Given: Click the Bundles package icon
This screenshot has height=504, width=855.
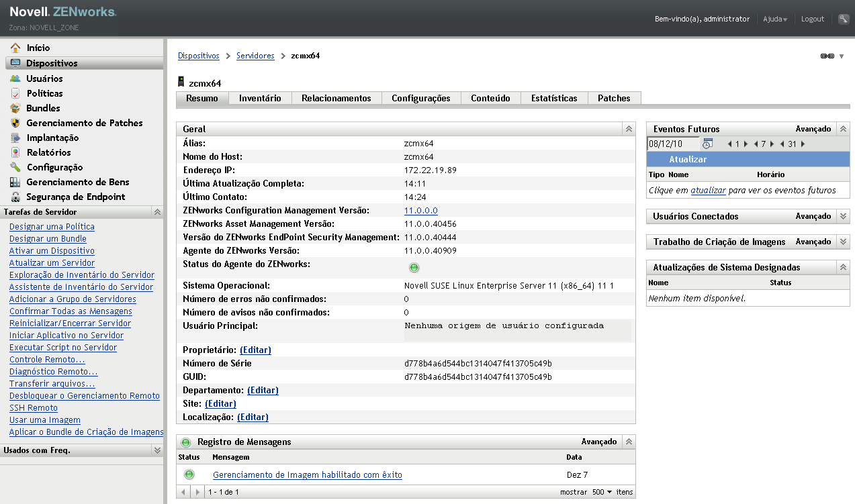Looking at the screenshot, I should click(x=15, y=108).
